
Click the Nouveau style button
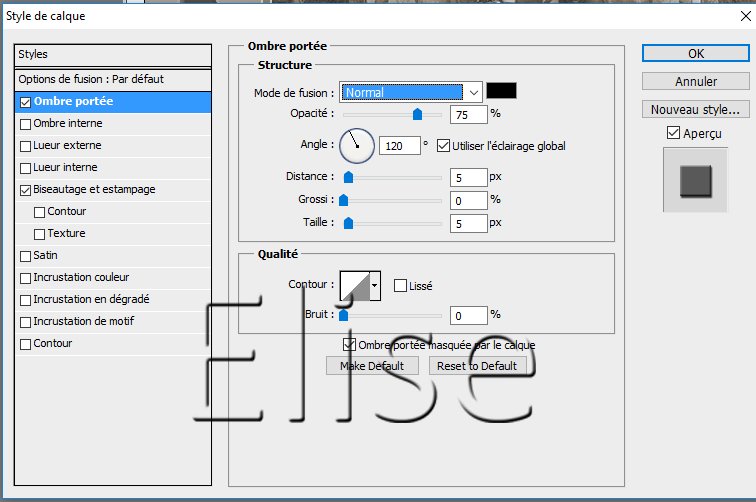[695, 109]
